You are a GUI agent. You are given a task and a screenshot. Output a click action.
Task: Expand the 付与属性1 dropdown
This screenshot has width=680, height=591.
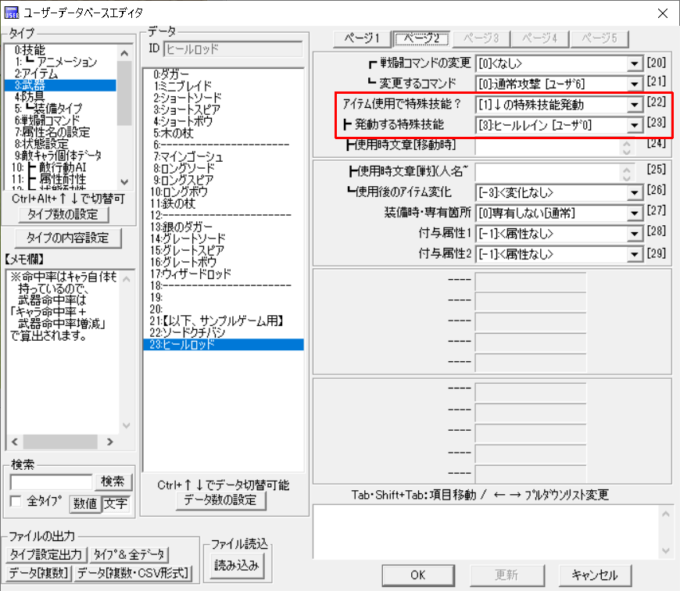coord(634,233)
